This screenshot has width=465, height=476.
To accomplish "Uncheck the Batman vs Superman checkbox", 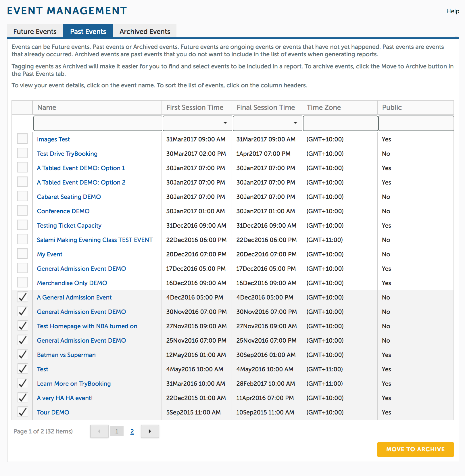I will click(22, 354).
